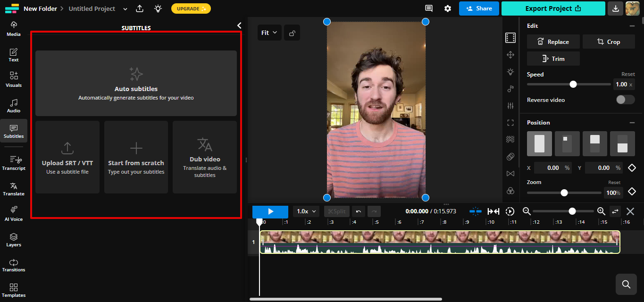Open the Templates panel
644x302 pixels.
pos(13,290)
